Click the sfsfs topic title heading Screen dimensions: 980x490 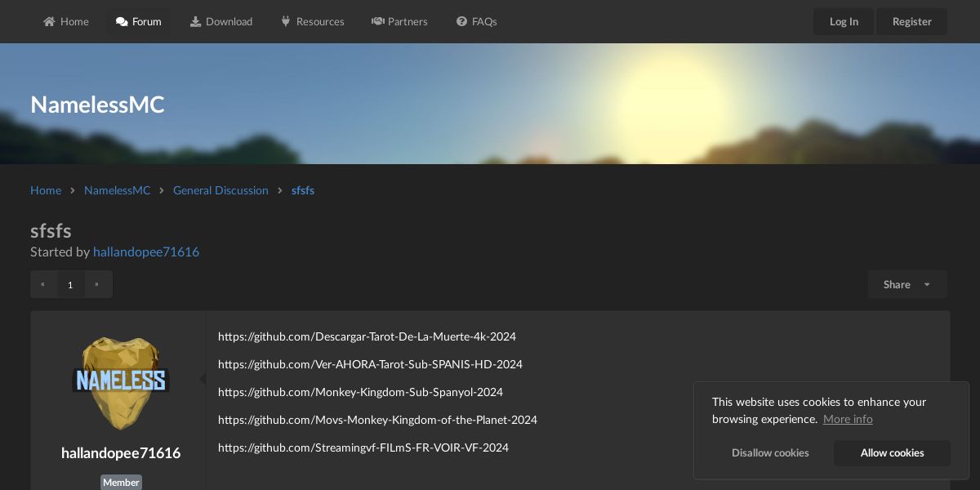51,231
